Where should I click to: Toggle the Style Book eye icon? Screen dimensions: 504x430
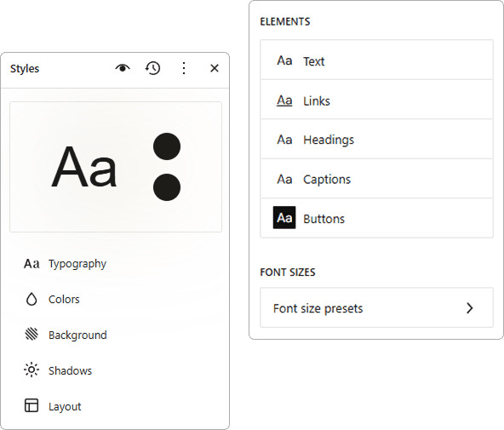123,68
